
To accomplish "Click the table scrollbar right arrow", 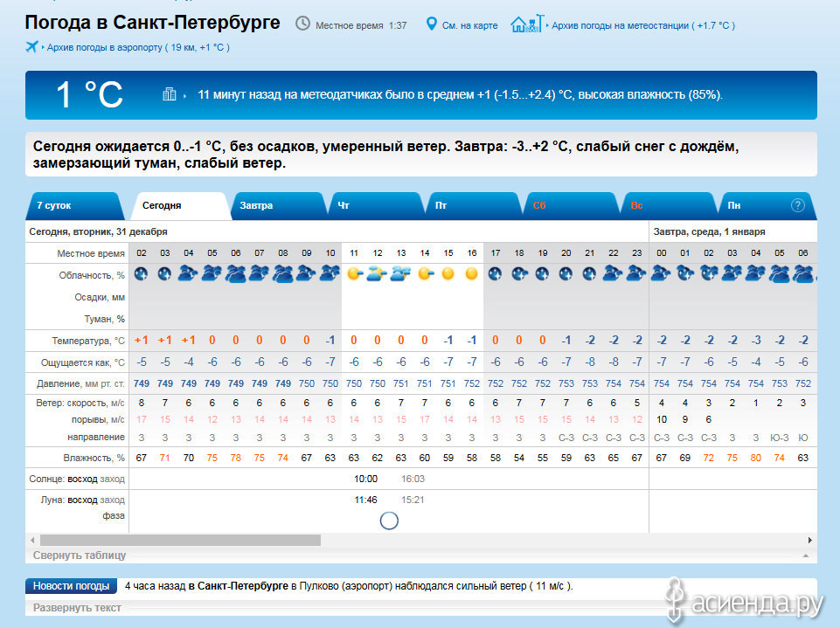I will [810, 540].
